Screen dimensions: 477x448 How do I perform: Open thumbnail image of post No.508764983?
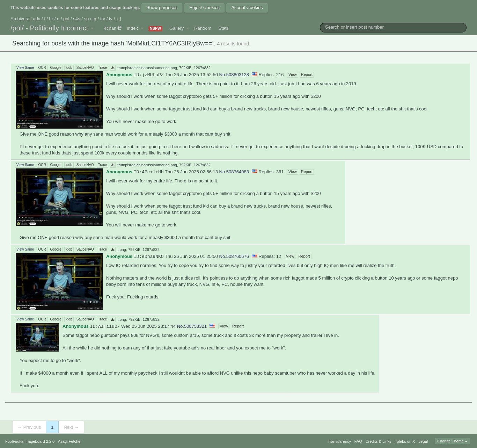coord(59,197)
